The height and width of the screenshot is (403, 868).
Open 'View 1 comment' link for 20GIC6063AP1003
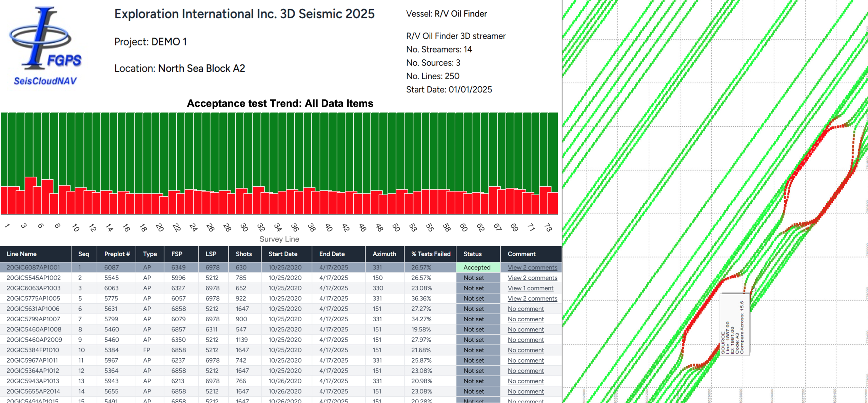click(530, 288)
